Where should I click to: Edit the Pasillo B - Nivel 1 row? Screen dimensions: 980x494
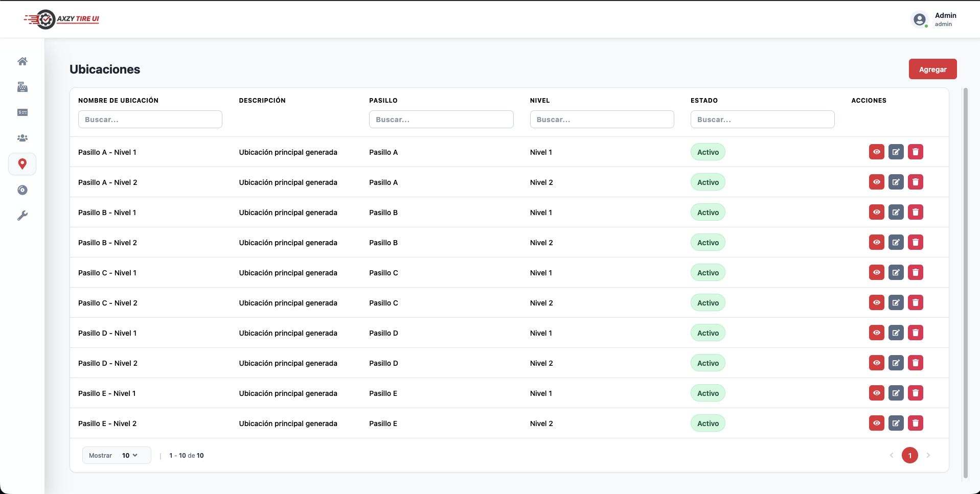tap(896, 212)
